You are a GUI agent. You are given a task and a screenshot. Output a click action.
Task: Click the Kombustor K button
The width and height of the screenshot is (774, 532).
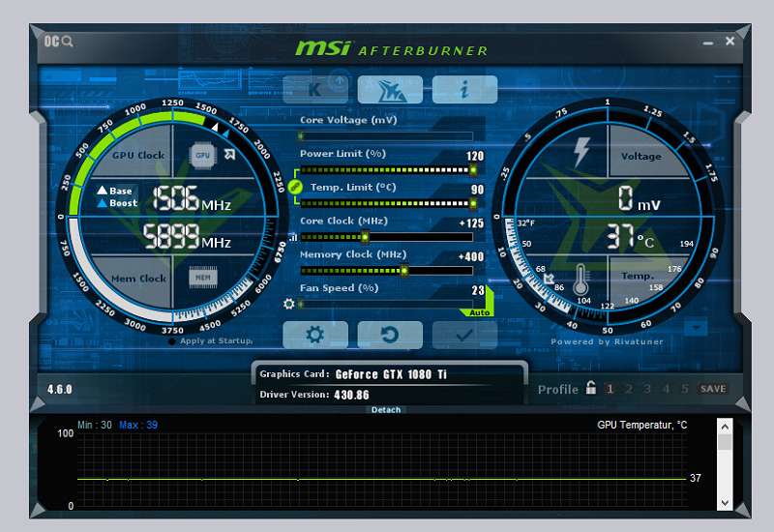315,89
